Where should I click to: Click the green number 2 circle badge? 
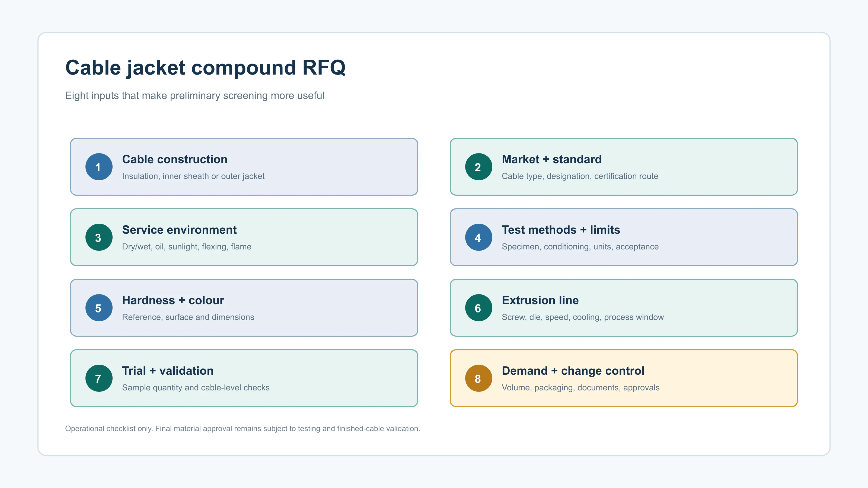click(478, 167)
